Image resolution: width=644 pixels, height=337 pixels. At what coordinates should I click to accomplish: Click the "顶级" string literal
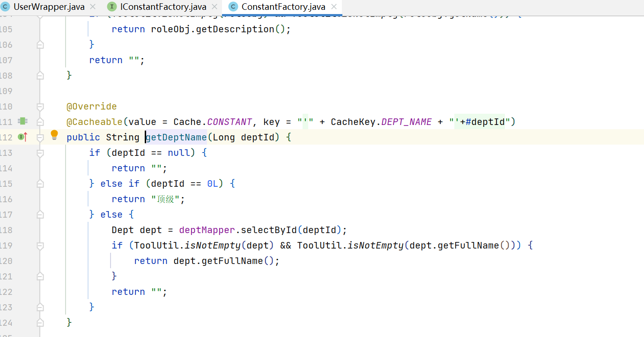click(x=165, y=199)
